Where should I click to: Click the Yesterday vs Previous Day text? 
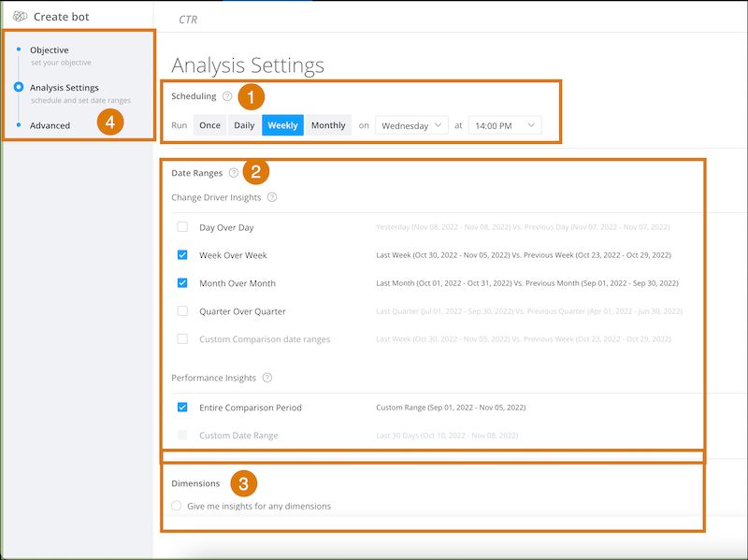[523, 227]
